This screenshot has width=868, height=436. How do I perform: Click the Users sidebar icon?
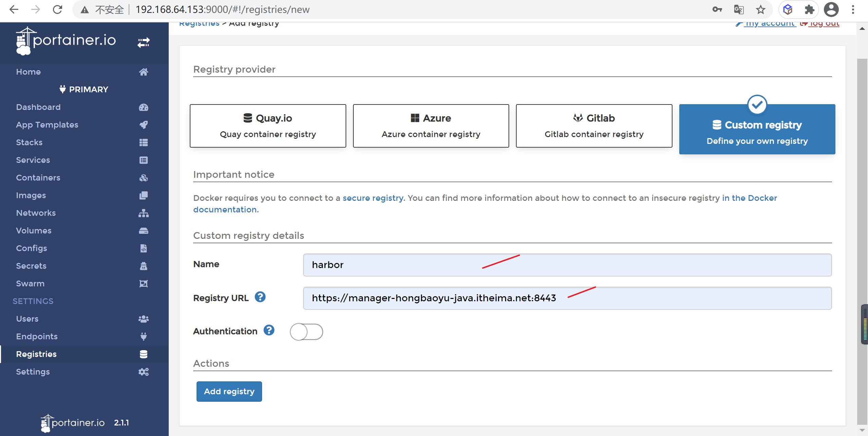(x=143, y=319)
